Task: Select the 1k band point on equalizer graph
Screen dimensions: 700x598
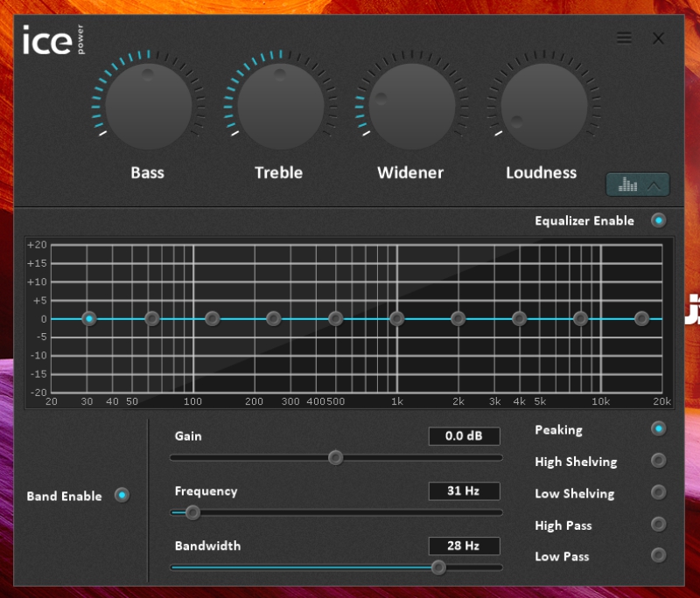Action: [x=396, y=319]
